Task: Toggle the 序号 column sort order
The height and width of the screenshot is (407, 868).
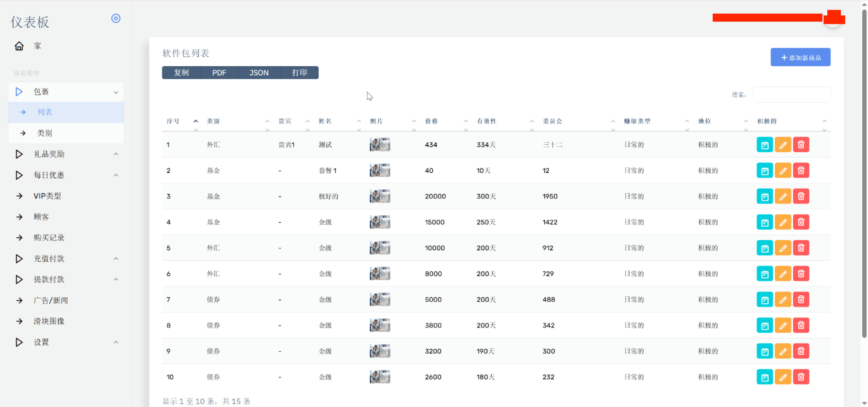Action: coord(173,121)
